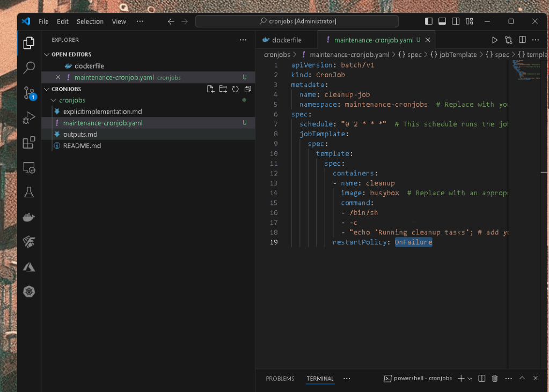Close the maintenance-cronjob.yaml editor tab
549x392 pixels.
click(x=428, y=40)
